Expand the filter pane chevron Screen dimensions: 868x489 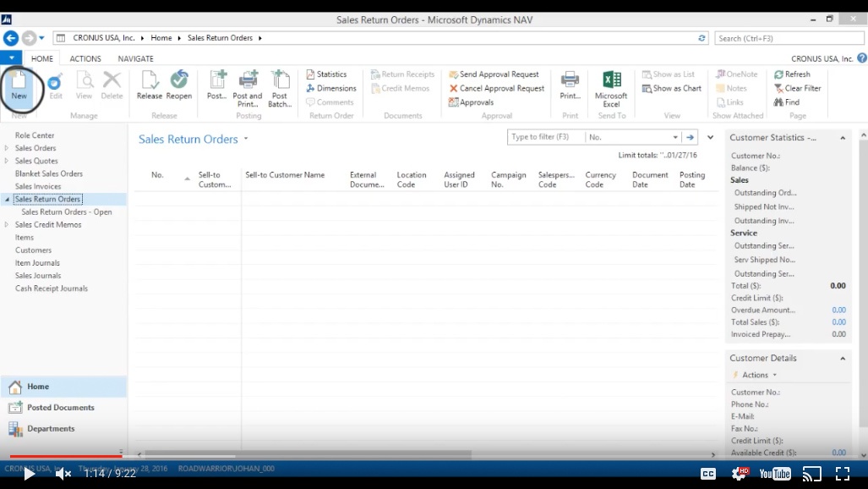pyautogui.click(x=710, y=137)
